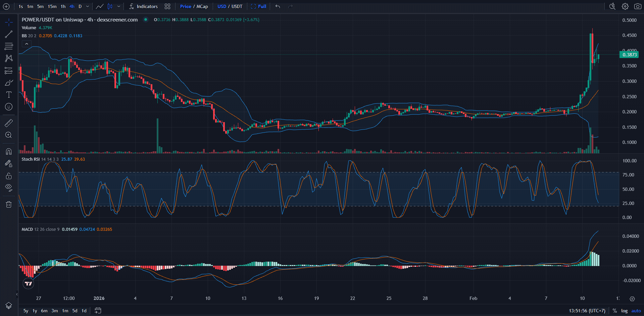Open the emoji icons tool
This screenshot has height=316, width=644.
(x=9, y=107)
